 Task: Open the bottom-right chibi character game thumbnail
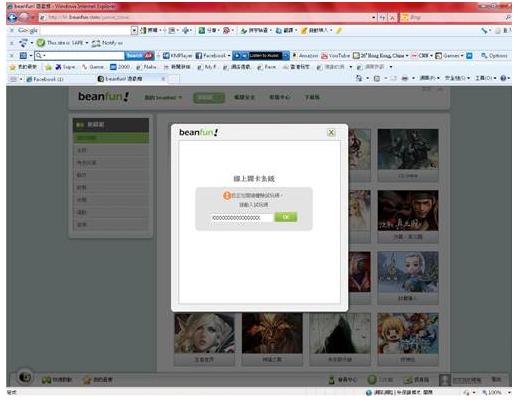coord(408,333)
